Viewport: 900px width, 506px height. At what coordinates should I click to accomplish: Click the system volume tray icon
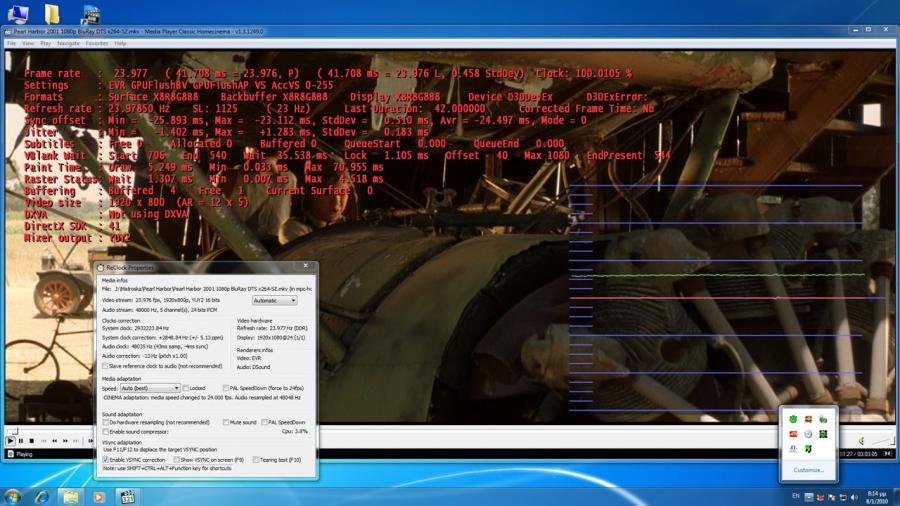coord(854,497)
